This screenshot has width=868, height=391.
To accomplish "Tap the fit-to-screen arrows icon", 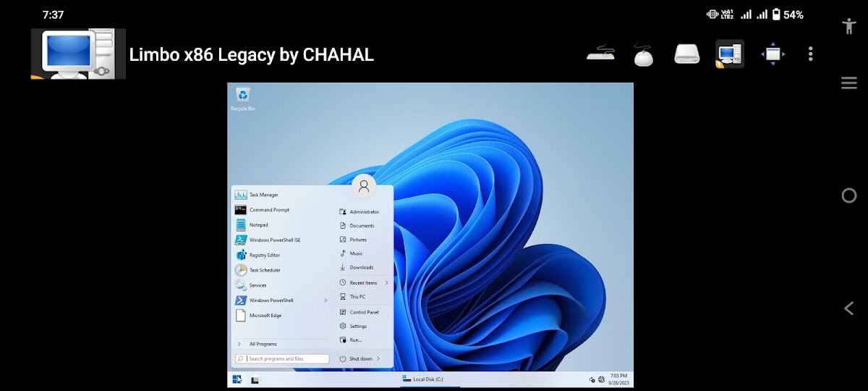I will pyautogui.click(x=773, y=54).
